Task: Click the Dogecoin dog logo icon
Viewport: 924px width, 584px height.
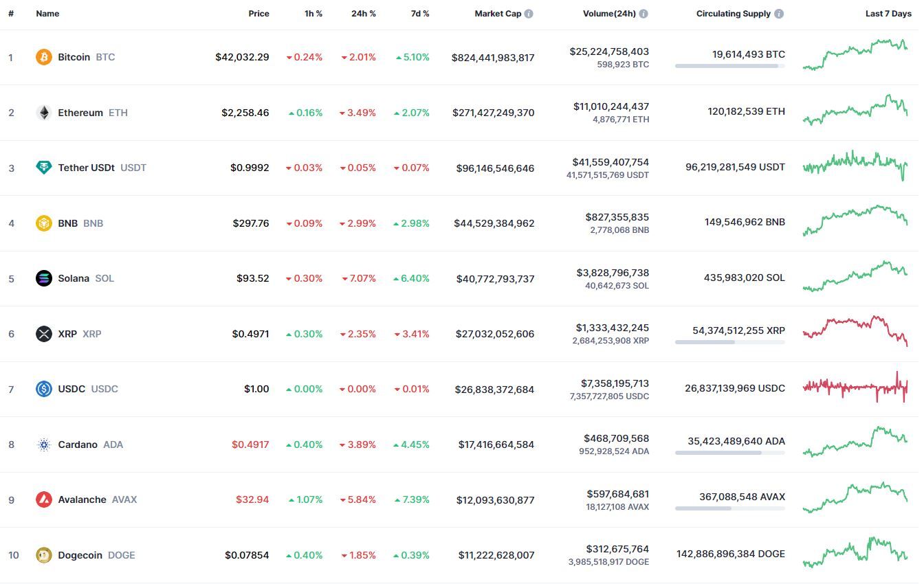Action: click(44, 555)
